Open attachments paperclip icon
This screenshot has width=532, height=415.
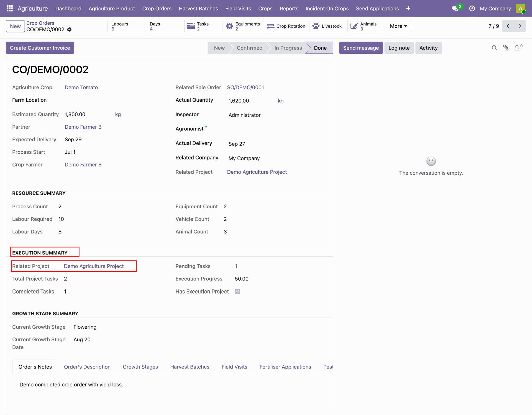pyautogui.click(x=506, y=48)
